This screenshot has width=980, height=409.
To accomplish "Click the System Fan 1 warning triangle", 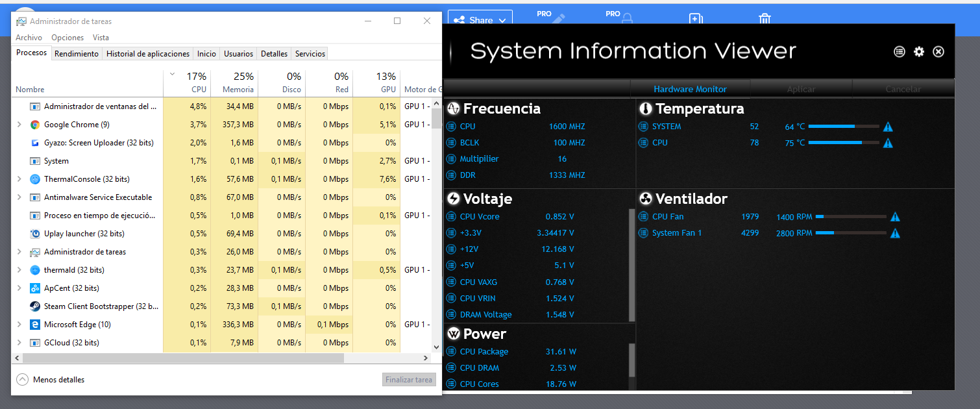I will click(x=895, y=233).
